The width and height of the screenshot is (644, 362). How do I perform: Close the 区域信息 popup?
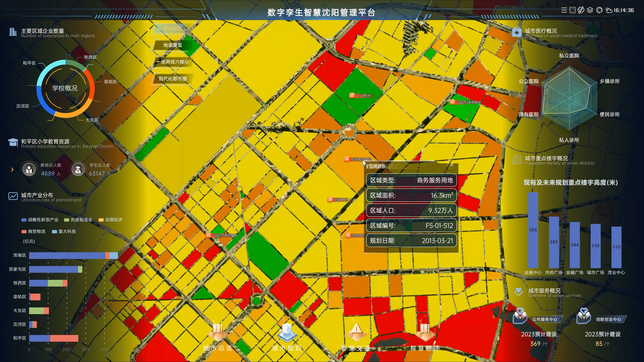click(452, 165)
